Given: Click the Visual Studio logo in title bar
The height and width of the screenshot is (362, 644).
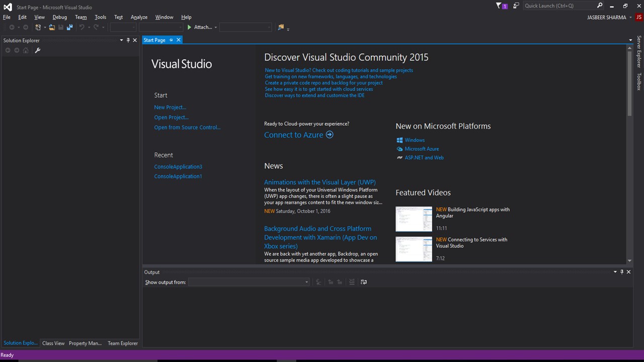Looking at the screenshot, I should pos(8,7).
